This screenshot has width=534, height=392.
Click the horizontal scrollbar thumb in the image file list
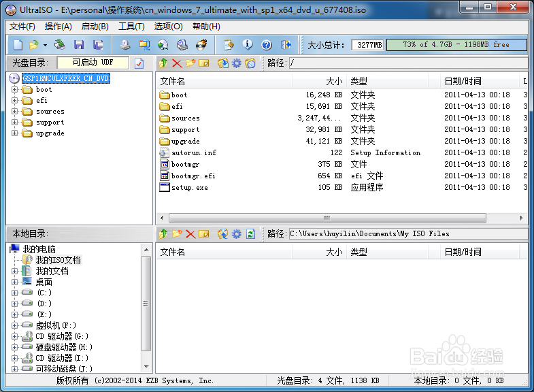coord(327,218)
